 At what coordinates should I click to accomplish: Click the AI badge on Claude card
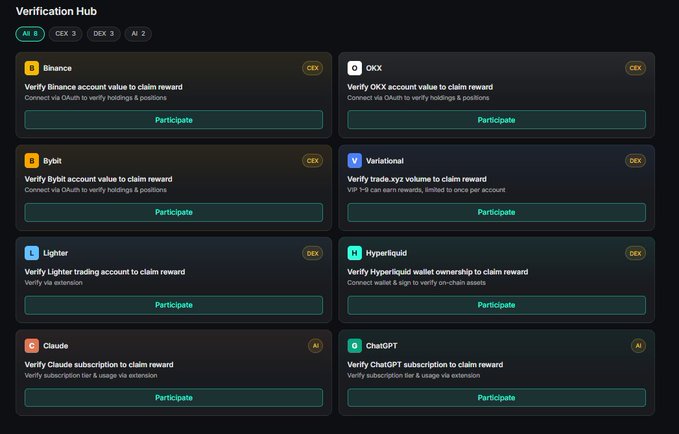coord(315,346)
